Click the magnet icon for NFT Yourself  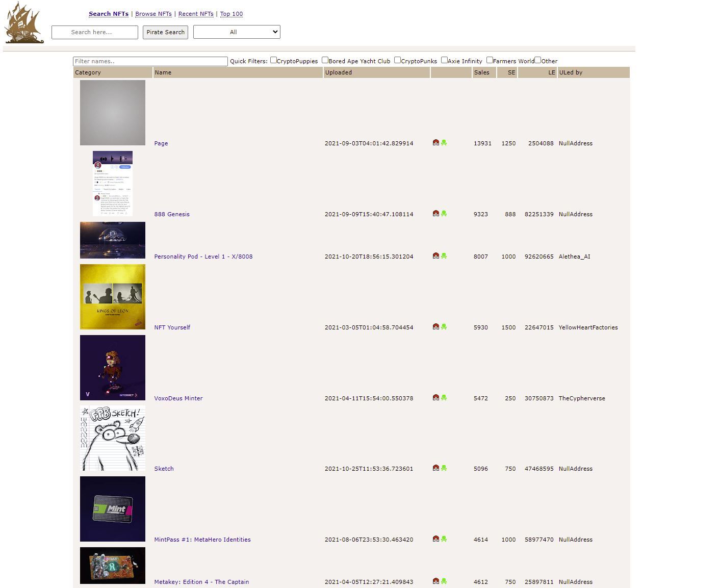[436, 326]
